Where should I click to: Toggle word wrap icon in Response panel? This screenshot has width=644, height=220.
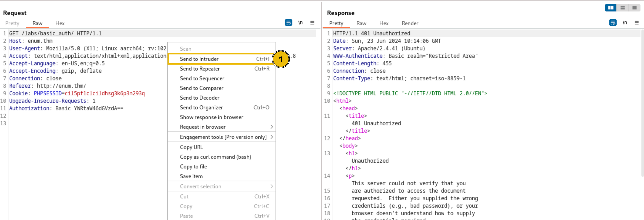613,22
